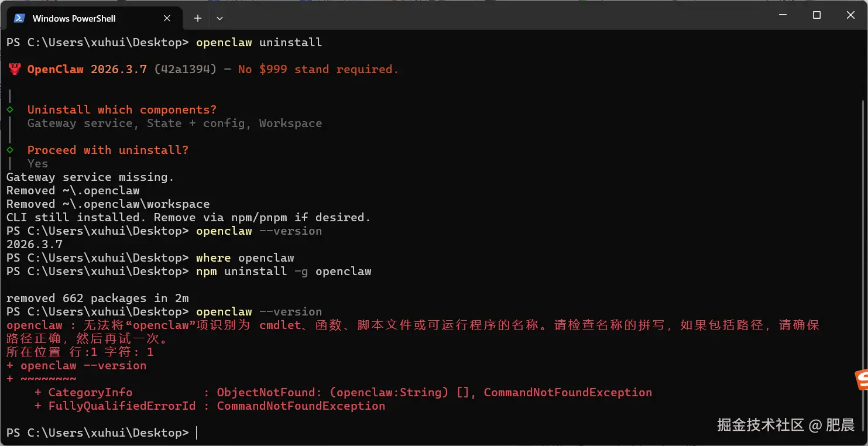Click the 'where openclaw' command text
This screenshot has height=446, width=868.
245,258
